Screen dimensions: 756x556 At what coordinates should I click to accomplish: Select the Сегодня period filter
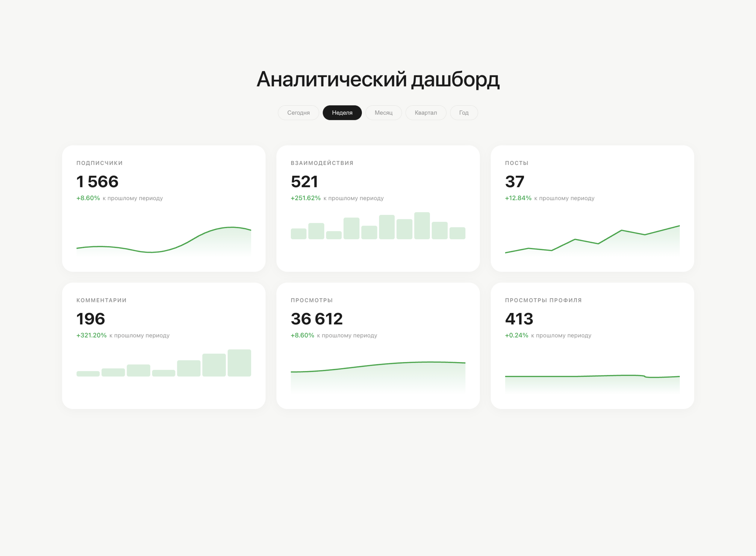point(298,113)
